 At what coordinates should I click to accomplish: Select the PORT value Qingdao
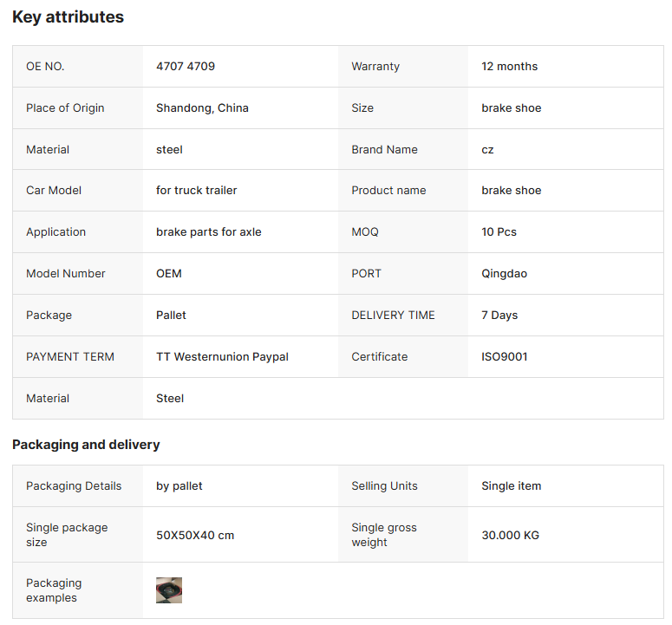tap(504, 273)
